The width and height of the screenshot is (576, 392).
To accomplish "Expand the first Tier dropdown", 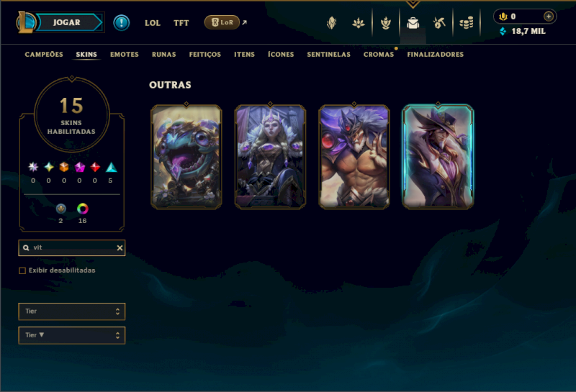I will [x=71, y=311].
